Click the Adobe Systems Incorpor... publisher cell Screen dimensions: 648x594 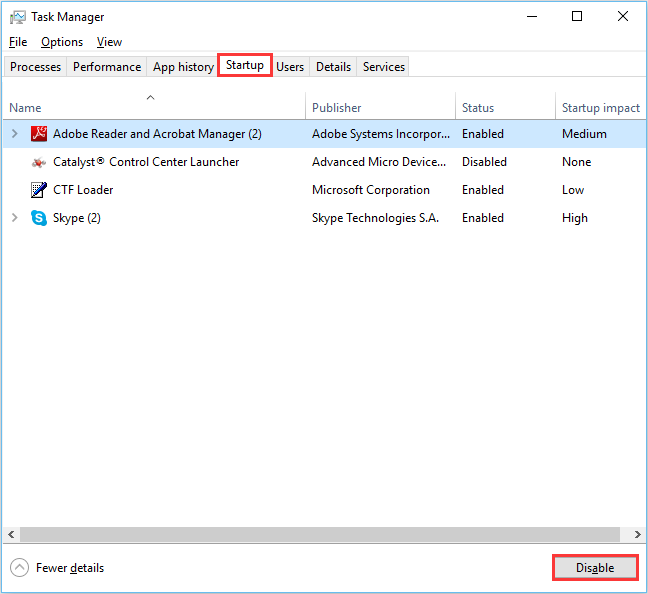pos(381,134)
